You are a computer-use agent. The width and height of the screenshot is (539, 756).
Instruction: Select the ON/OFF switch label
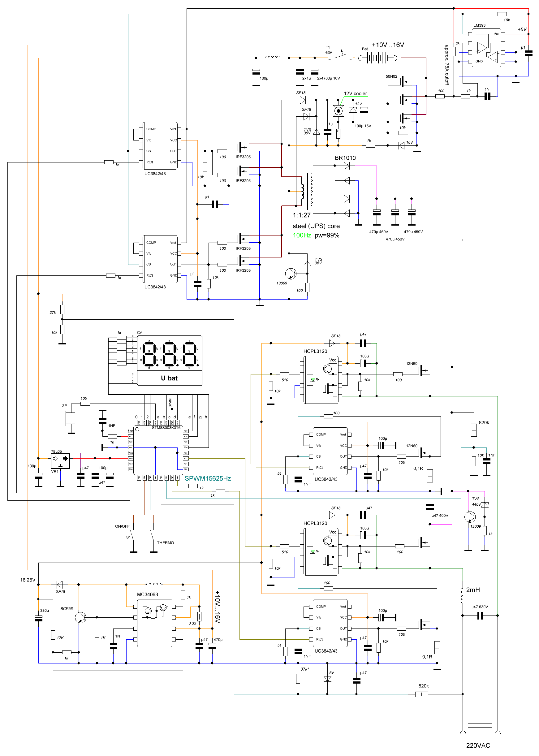pyautogui.click(x=123, y=526)
